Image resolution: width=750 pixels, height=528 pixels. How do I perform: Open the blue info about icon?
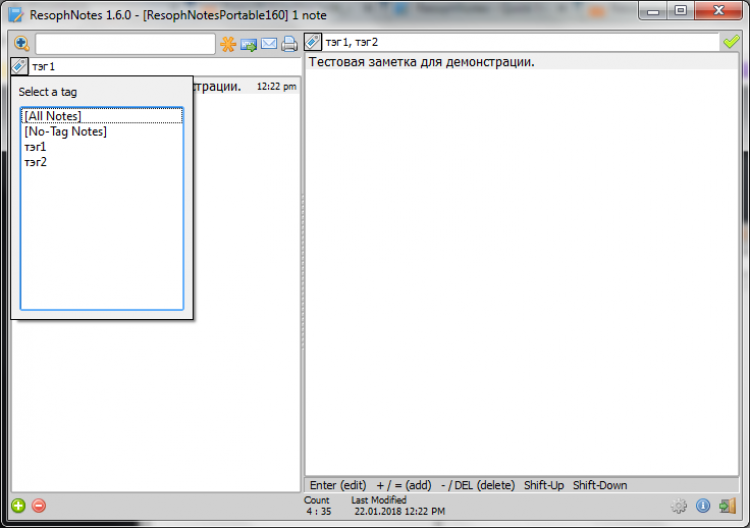703,506
